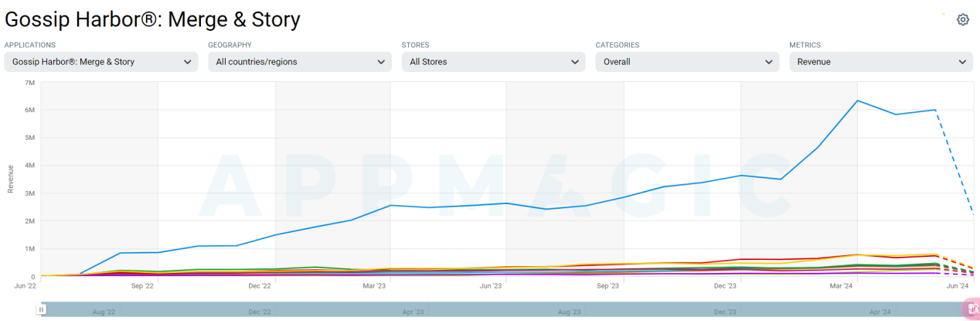Expand the Geography dropdown 'All countries/regions'
This screenshot has width=980, height=321.
tap(299, 62)
